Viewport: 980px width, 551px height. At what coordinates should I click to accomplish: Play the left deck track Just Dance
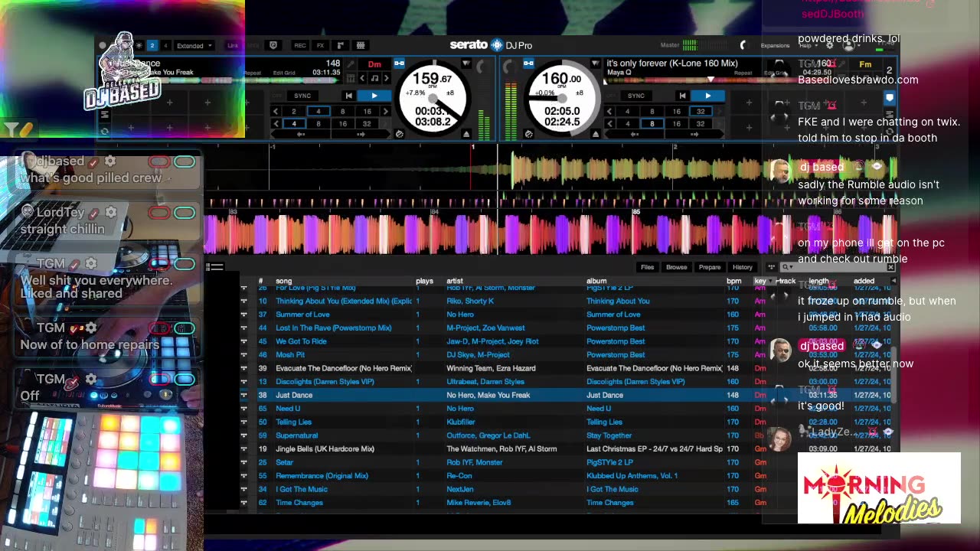pyautogui.click(x=374, y=96)
